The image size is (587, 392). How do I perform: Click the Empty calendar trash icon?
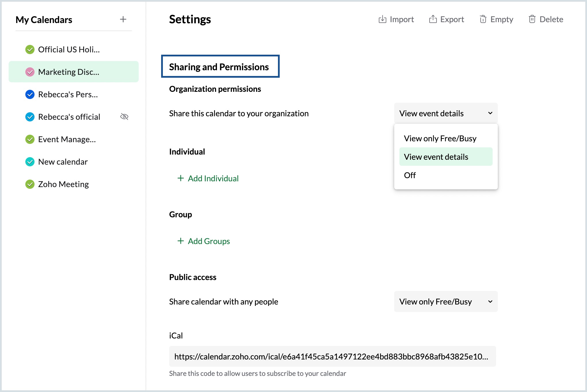click(x=483, y=19)
